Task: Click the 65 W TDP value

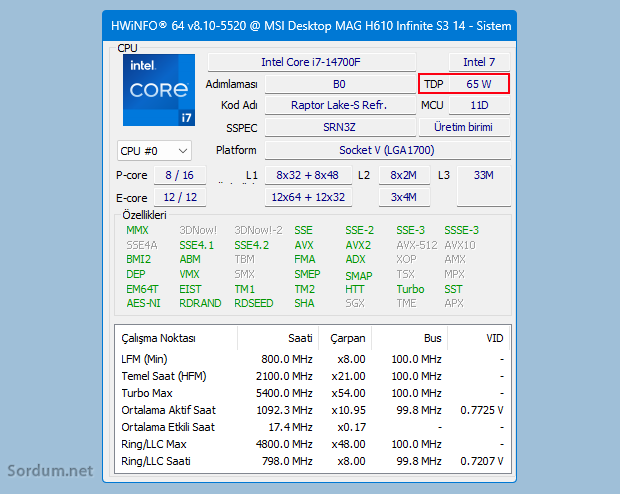Action: point(479,84)
